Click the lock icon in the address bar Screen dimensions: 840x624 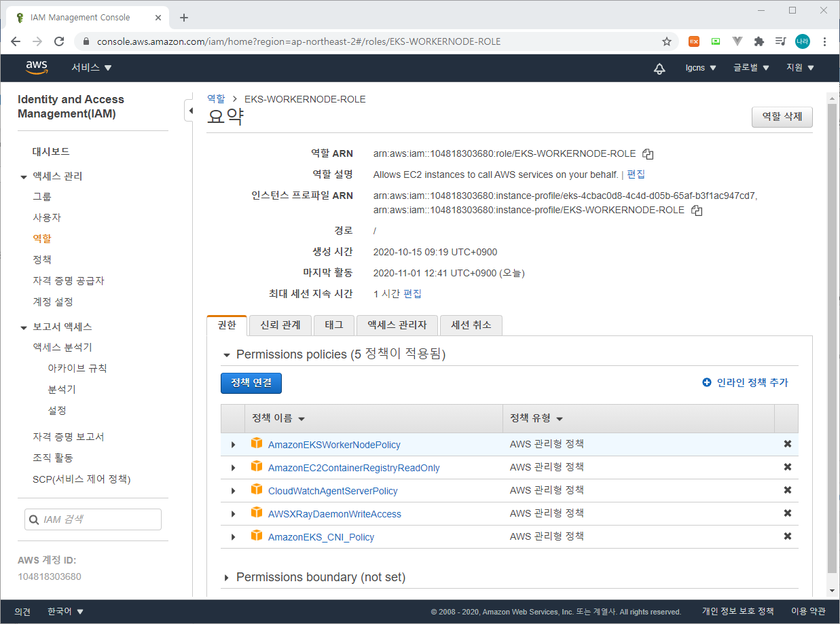[86, 42]
